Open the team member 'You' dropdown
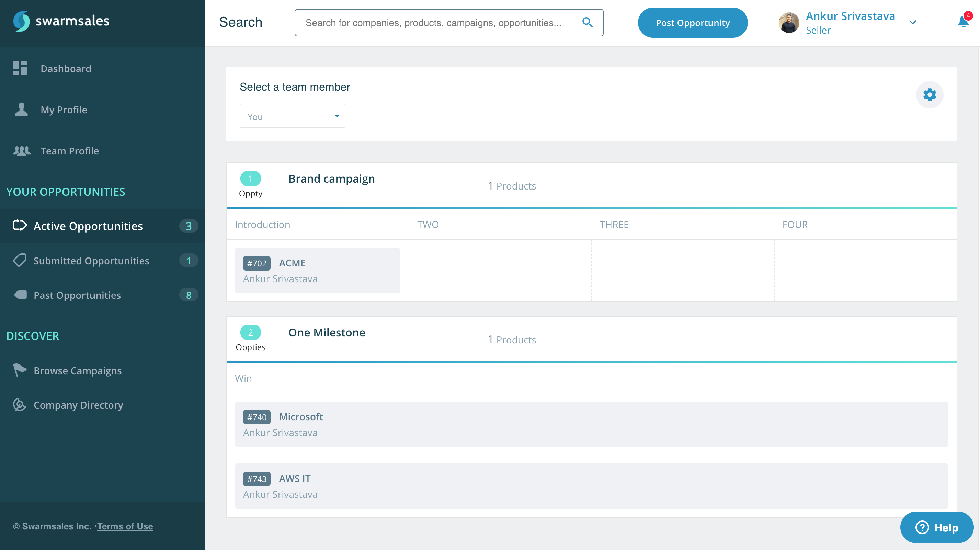Viewport: 980px width, 550px height. (292, 116)
